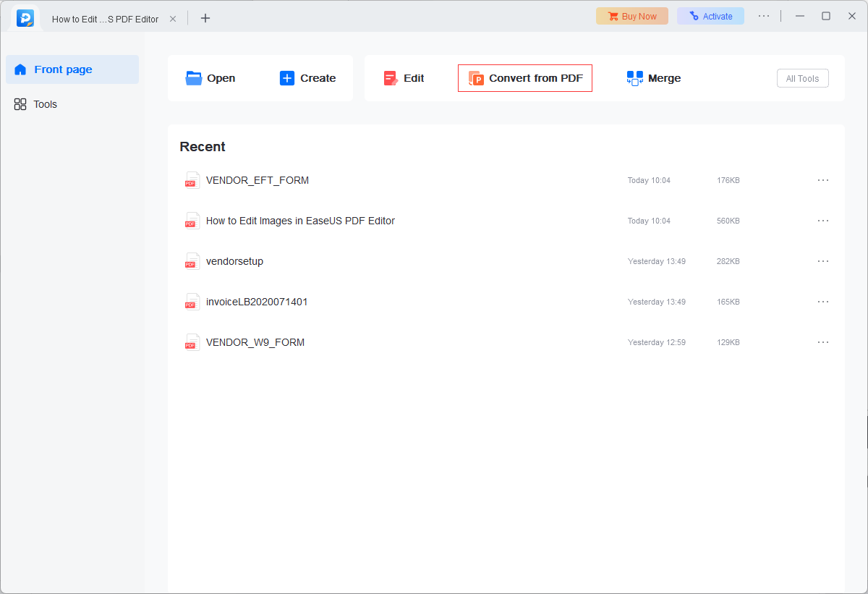This screenshot has width=868, height=594.
Task: Open more options for invoiceLB2020071401
Action: coord(823,302)
